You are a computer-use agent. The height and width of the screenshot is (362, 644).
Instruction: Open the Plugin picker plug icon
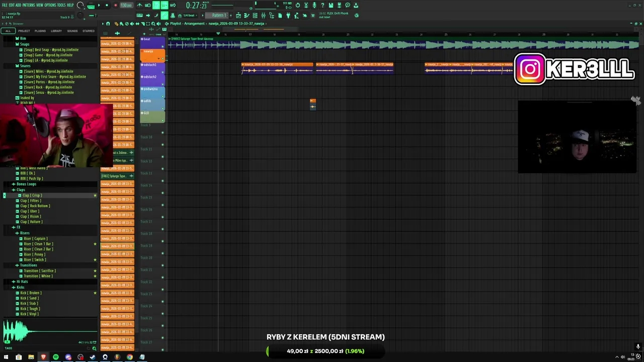coord(288,15)
